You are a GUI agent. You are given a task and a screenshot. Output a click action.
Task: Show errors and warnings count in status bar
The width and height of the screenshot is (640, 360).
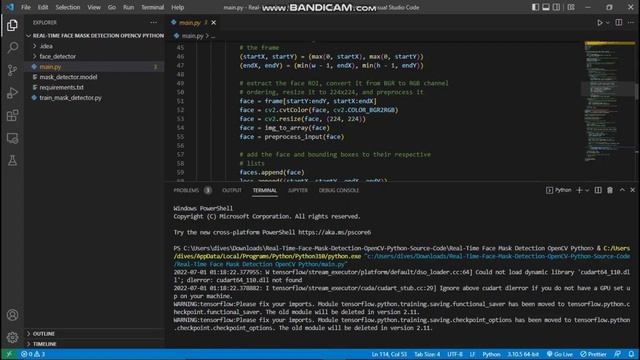[33, 354]
